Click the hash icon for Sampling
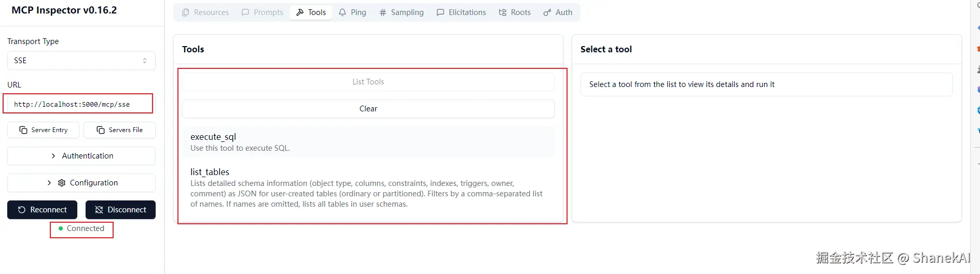The image size is (980, 274). coord(383,12)
